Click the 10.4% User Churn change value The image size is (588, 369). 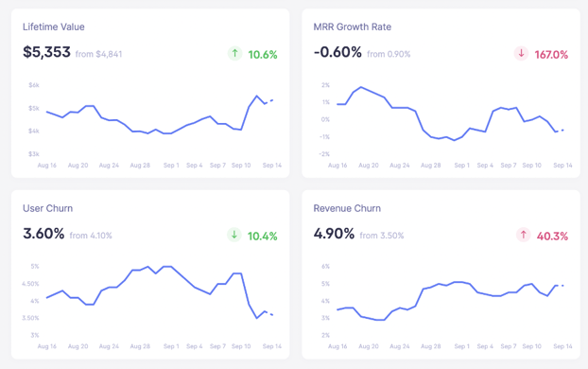tap(262, 237)
